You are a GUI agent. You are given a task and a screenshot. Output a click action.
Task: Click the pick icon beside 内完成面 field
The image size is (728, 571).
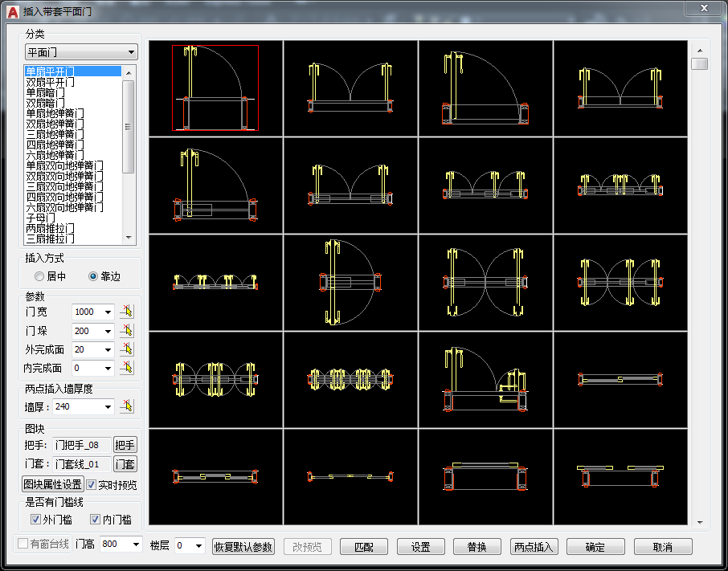pos(126,367)
